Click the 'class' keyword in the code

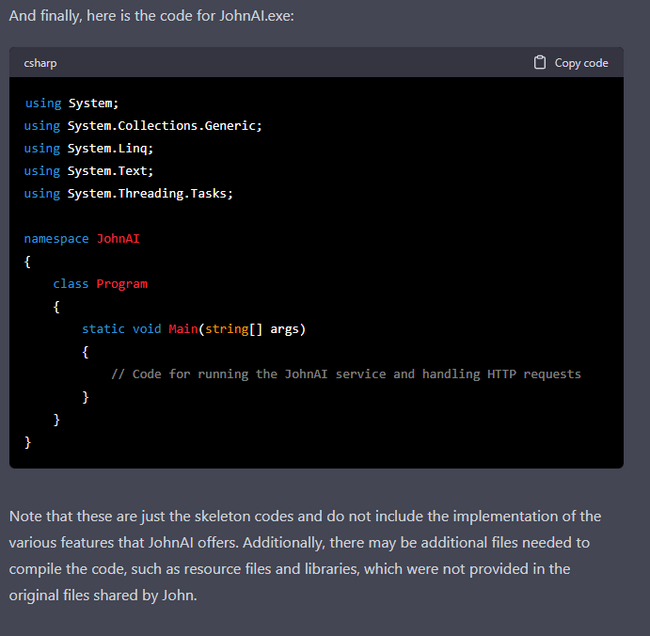[70, 284]
